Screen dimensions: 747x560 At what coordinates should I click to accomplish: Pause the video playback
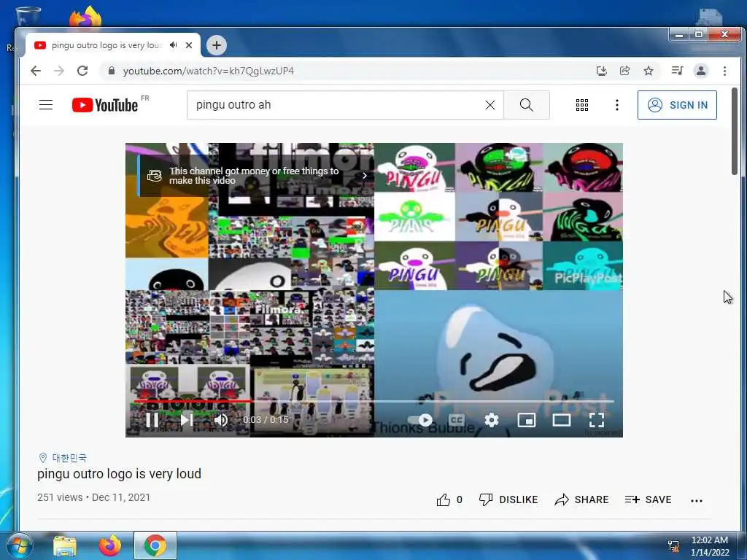point(152,420)
